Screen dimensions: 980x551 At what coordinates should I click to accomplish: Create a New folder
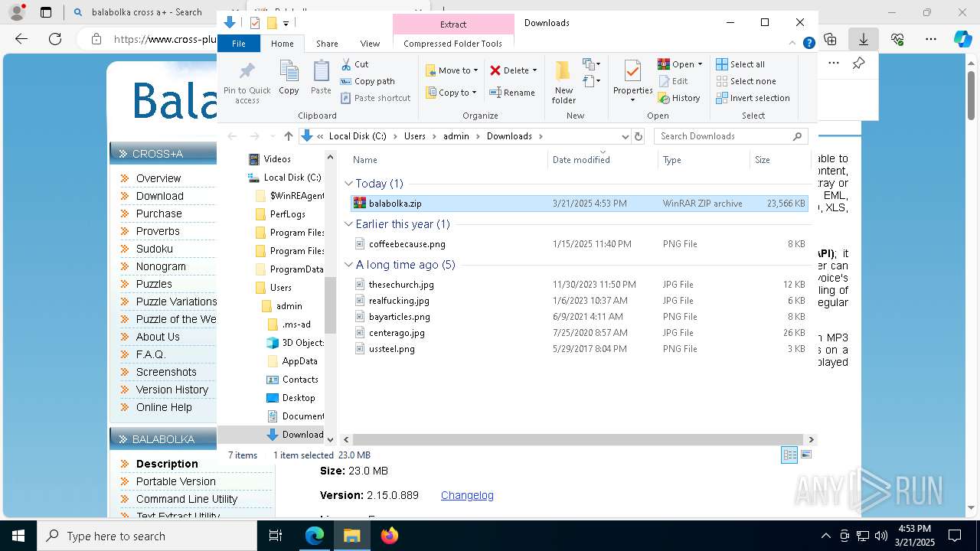pyautogui.click(x=563, y=82)
